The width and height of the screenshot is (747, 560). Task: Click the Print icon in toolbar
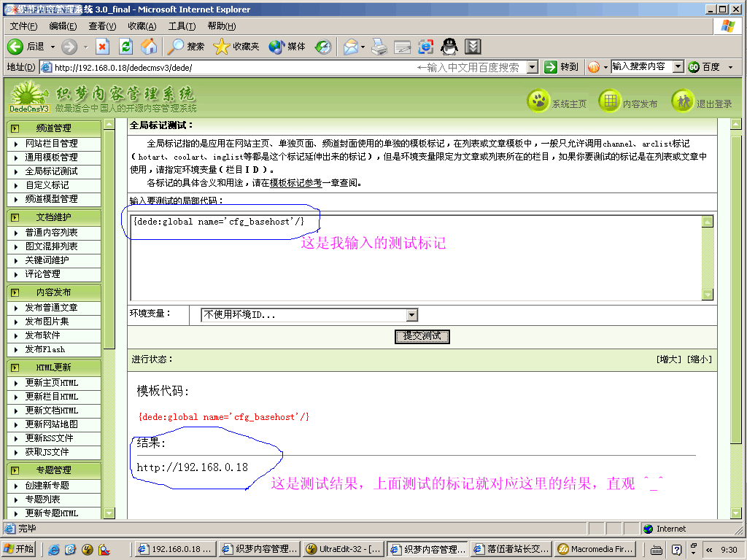coord(379,47)
